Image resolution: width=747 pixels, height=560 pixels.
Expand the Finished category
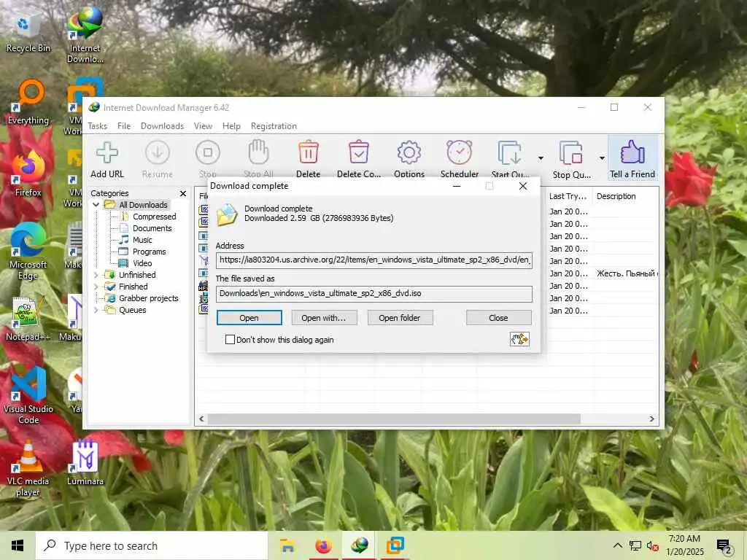tap(96, 287)
